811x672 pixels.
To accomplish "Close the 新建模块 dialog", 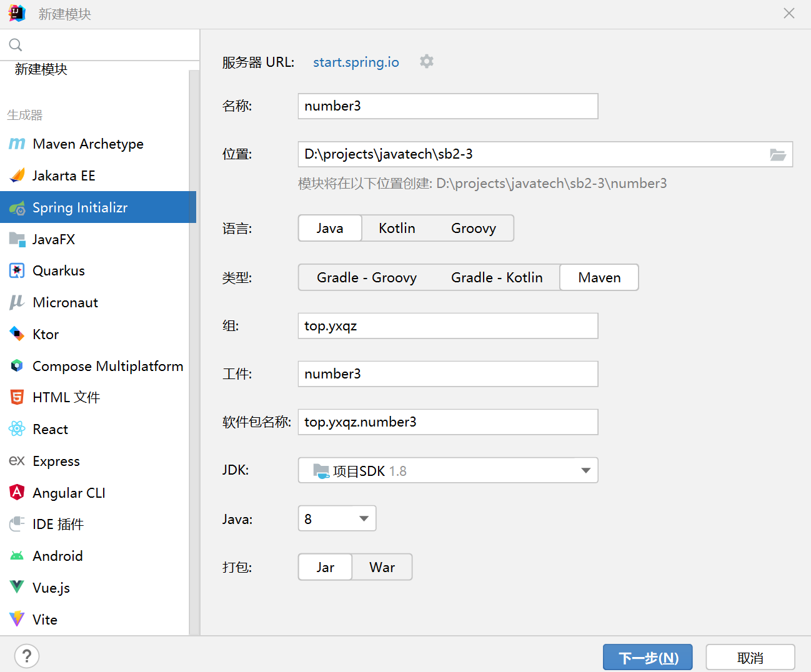I will tap(789, 13).
